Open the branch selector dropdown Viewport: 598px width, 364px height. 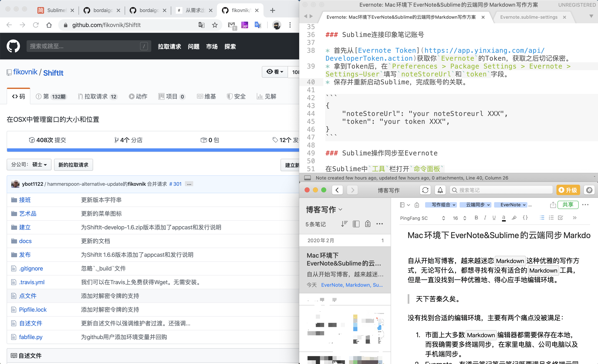pos(29,165)
